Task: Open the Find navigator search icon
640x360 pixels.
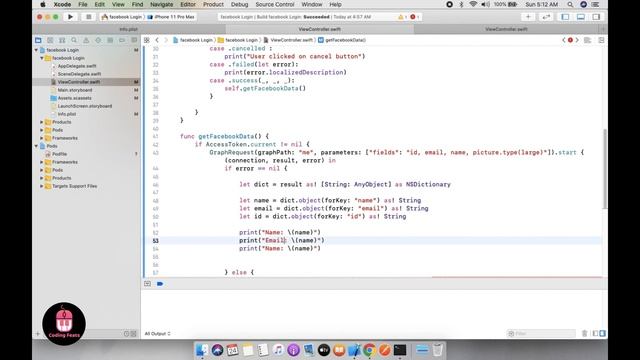Action: coord(74,40)
